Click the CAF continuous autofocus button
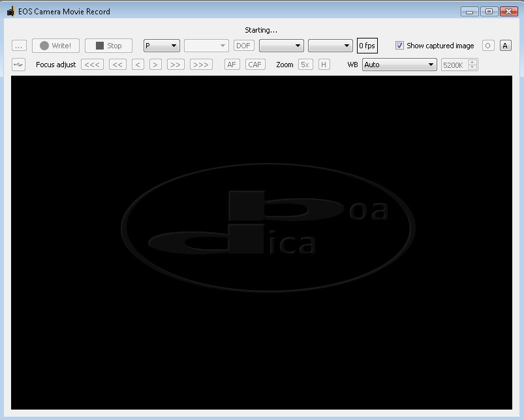The image size is (524, 420). (255, 65)
